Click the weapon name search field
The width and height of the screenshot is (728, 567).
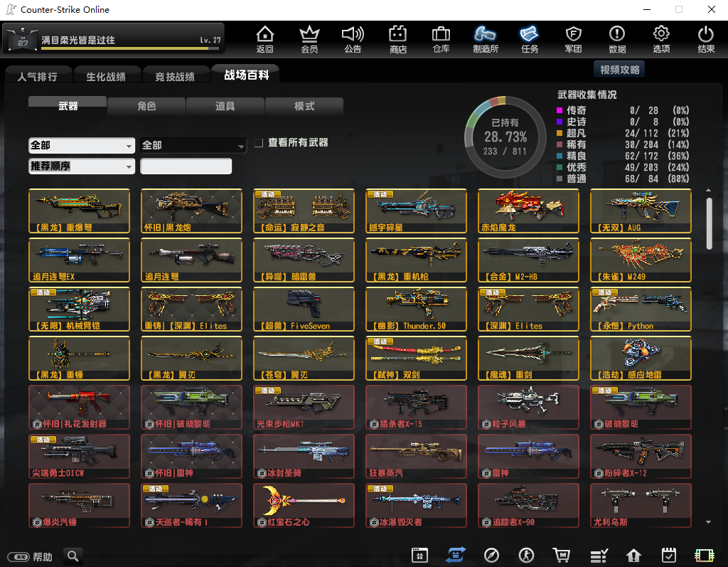(186, 166)
